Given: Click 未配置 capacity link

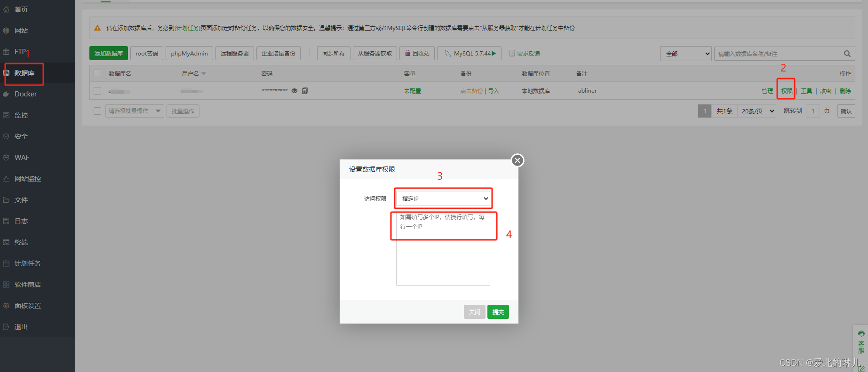Looking at the screenshot, I should pos(413,91).
